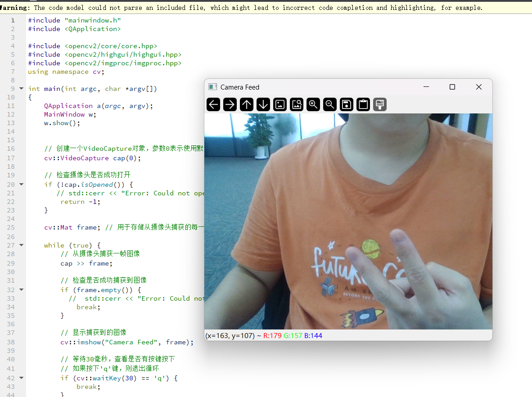This screenshot has width=532, height=397.
Task: Click the grayed paintbrush toolbar icon
Action: 379,104
